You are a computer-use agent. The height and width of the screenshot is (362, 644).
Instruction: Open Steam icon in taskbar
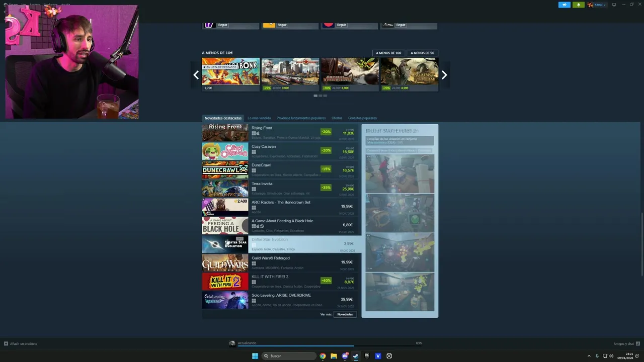(356, 356)
